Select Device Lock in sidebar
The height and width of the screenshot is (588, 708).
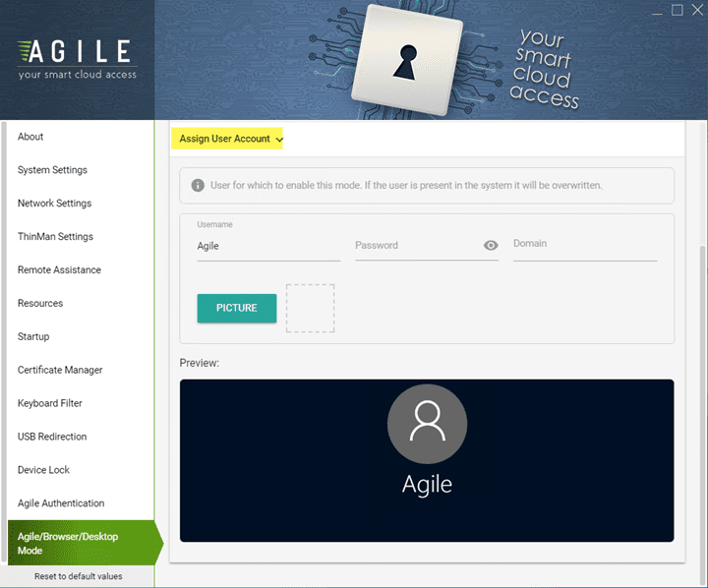pos(43,470)
